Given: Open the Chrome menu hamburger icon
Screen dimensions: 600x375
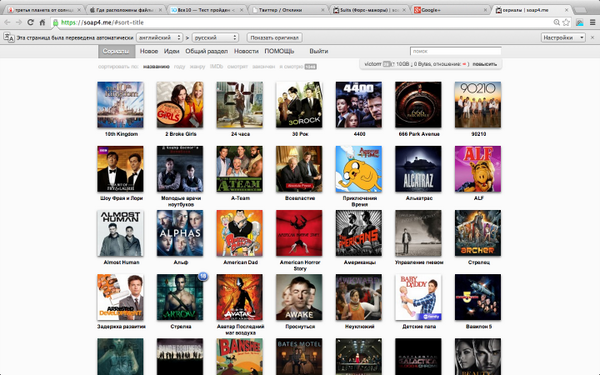Looking at the screenshot, I should [592, 23].
